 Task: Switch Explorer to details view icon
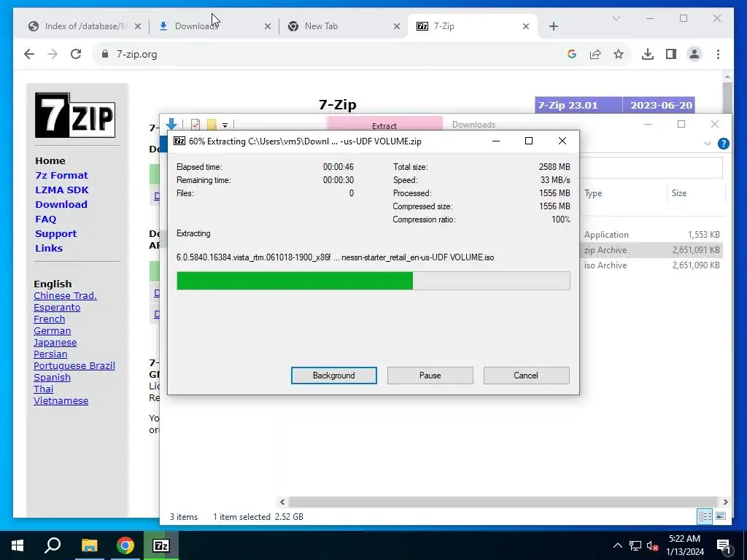coord(705,517)
